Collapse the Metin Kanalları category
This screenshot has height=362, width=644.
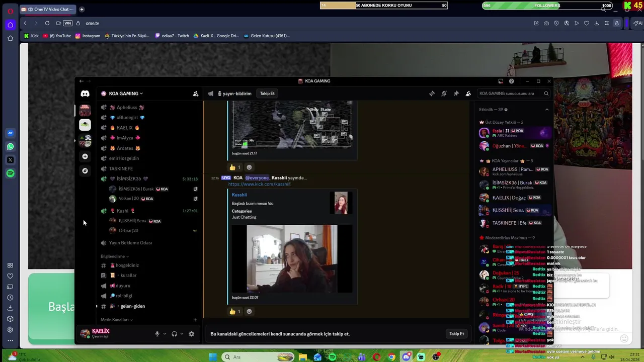(x=116, y=320)
